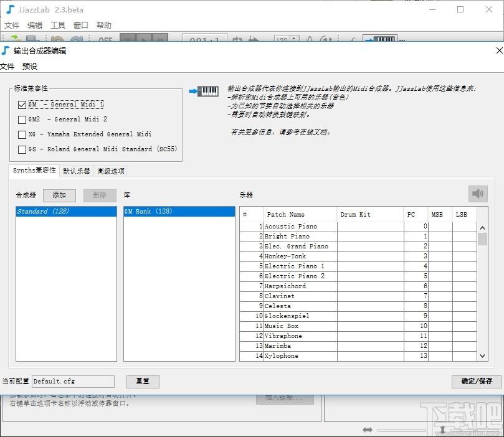The height and width of the screenshot is (437, 504).
Task: Click the PC column header
Action: coord(416,215)
